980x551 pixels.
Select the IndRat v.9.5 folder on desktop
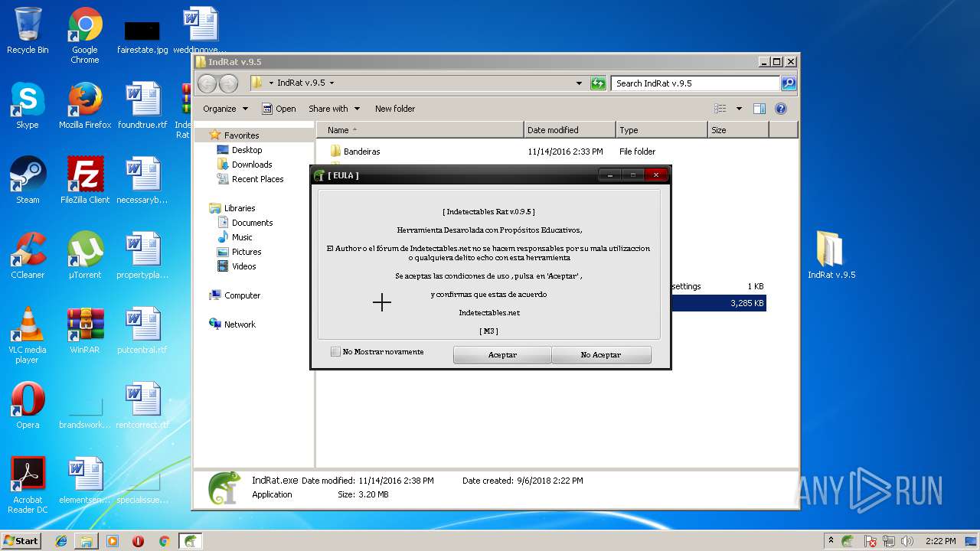(x=831, y=256)
